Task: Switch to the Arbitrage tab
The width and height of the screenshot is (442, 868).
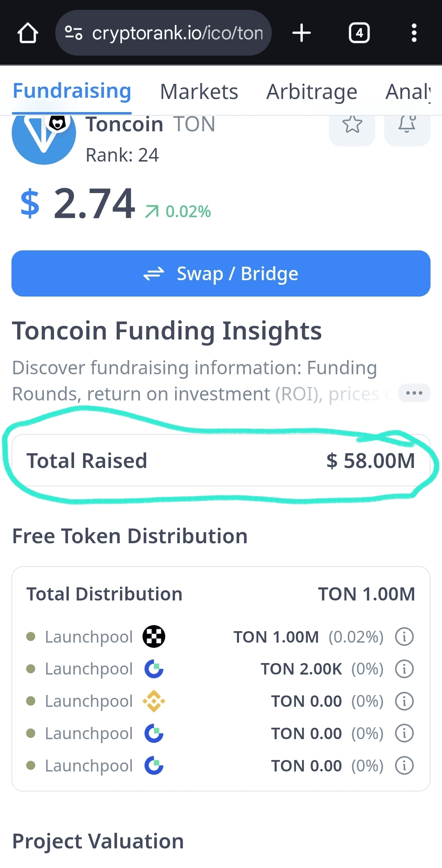Action: [312, 92]
